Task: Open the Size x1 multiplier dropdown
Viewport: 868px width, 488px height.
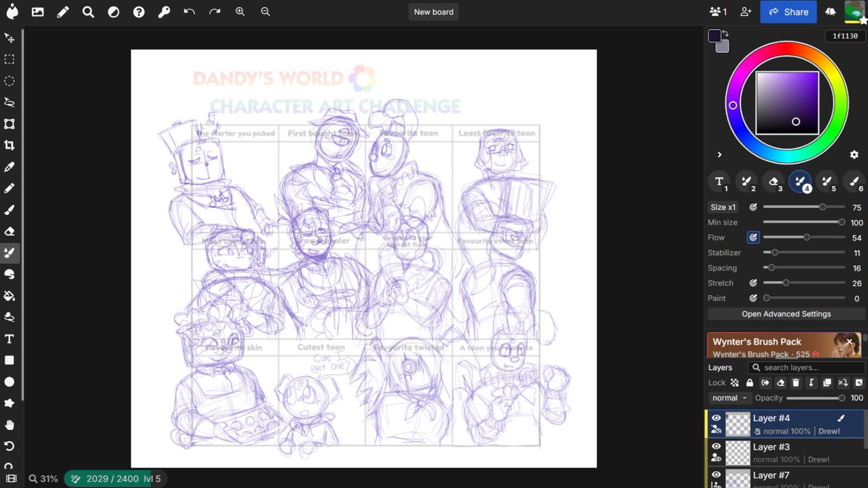Action: [x=723, y=207]
